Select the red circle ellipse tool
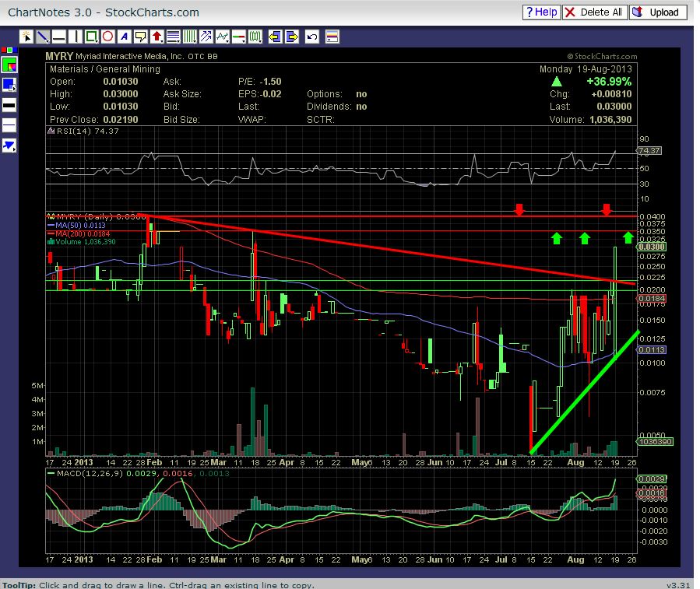 108,37
